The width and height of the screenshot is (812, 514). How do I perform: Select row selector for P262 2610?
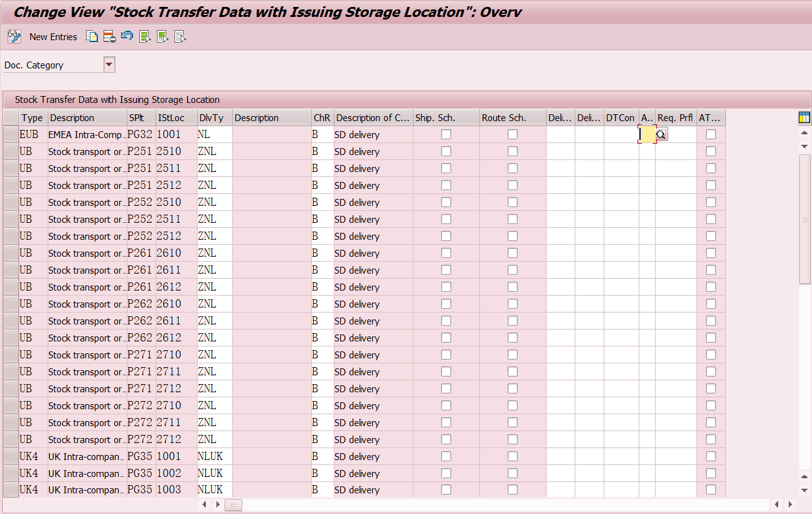11,304
